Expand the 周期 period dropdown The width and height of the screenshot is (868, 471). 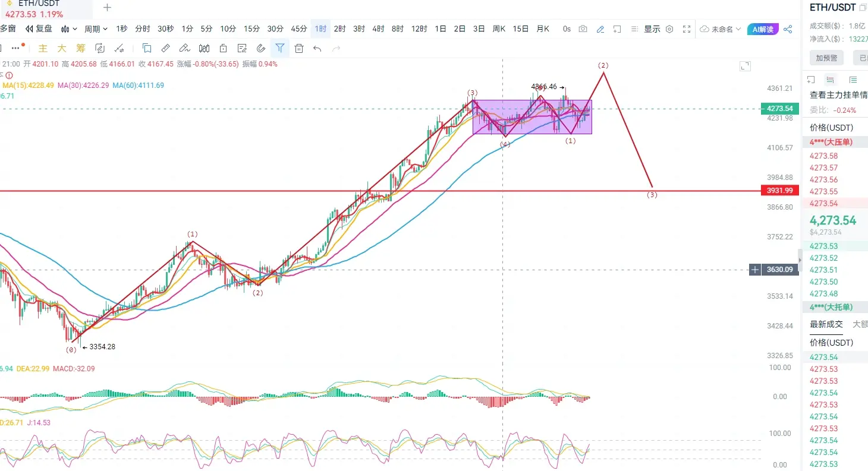tap(96, 29)
